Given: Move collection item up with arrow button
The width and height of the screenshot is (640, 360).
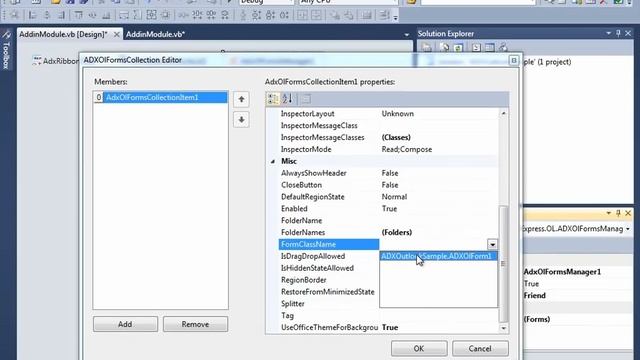Looking at the screenshot, I should click(241, 99).
